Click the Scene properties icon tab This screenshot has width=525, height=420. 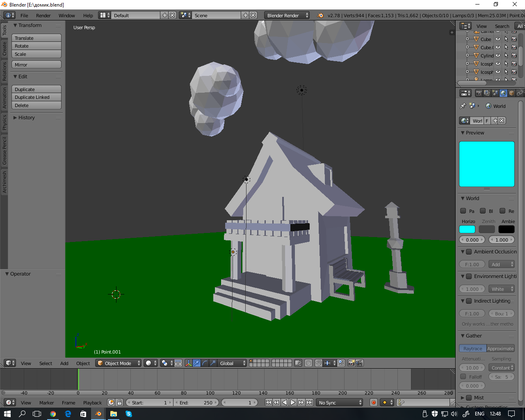click(495, 93)
